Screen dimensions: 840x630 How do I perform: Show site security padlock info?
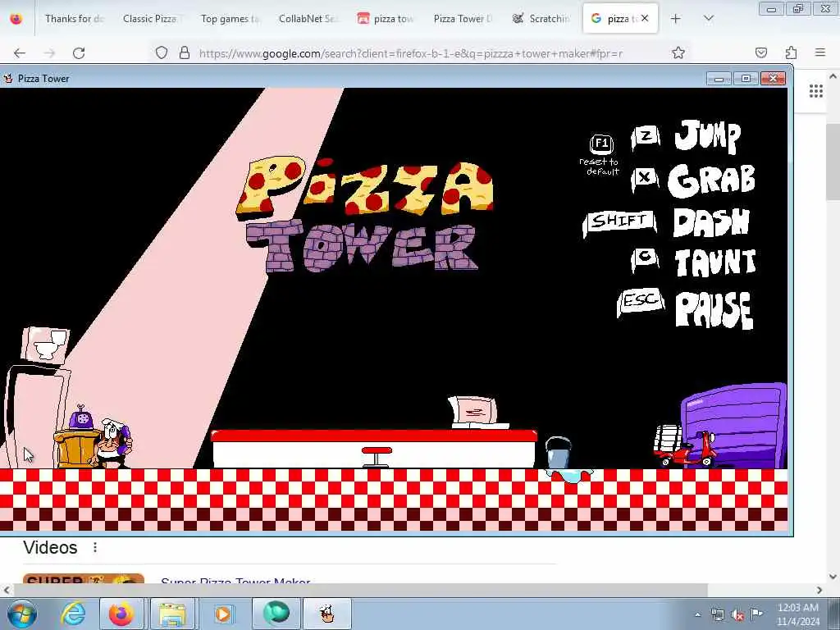(185, 53)
